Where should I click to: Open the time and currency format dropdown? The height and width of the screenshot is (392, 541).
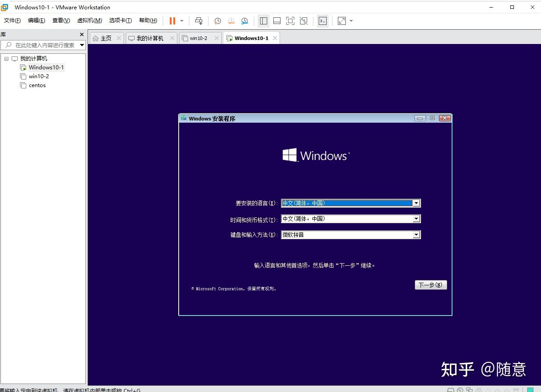pyautogui.click(x=416, y=219)
